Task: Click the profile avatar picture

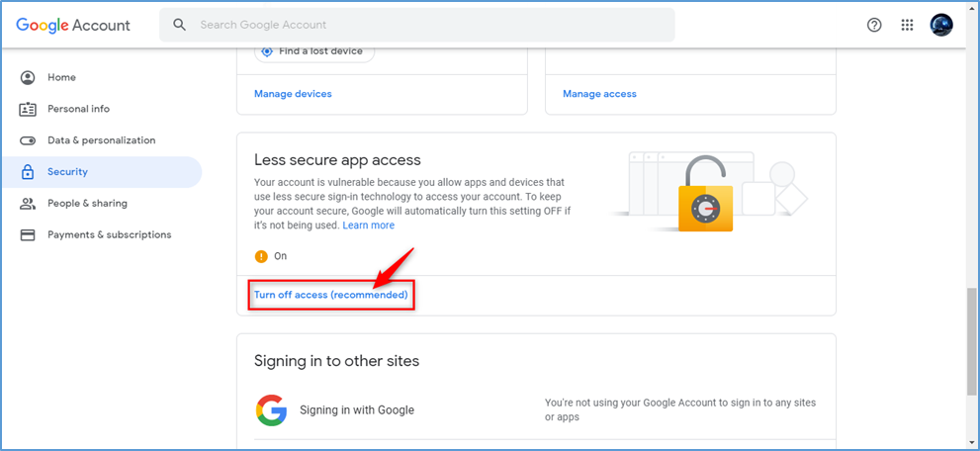Action: 941,25
